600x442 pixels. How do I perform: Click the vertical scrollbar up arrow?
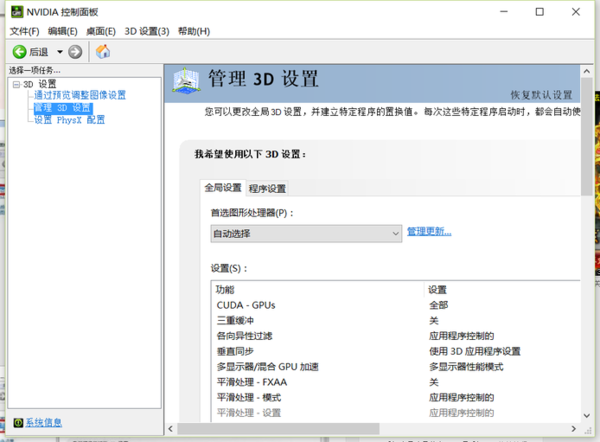[x=586, y=71]
